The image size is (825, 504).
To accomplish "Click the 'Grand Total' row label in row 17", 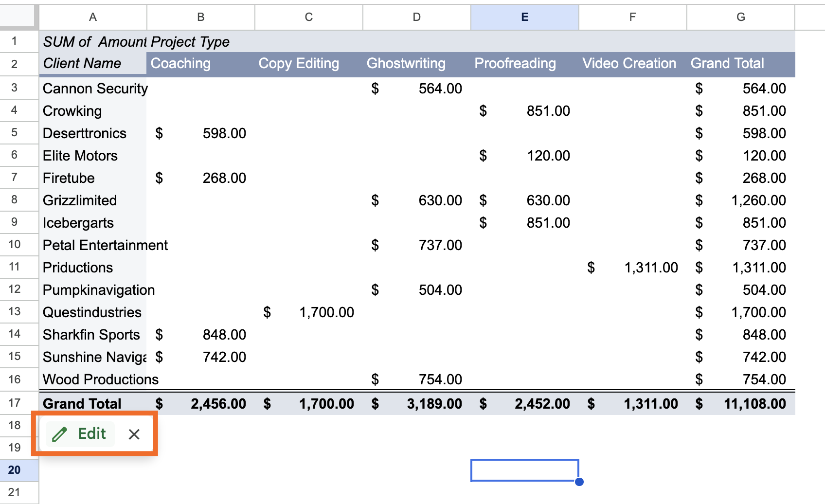I will click(93, 403).
